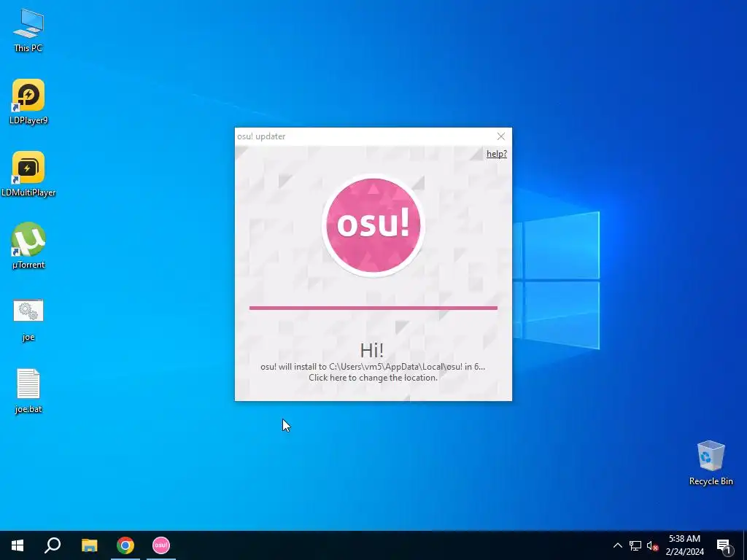Click the Hi! greeting text
The height and width of the screenshot is (560, 747).
[x=371, y=351]
